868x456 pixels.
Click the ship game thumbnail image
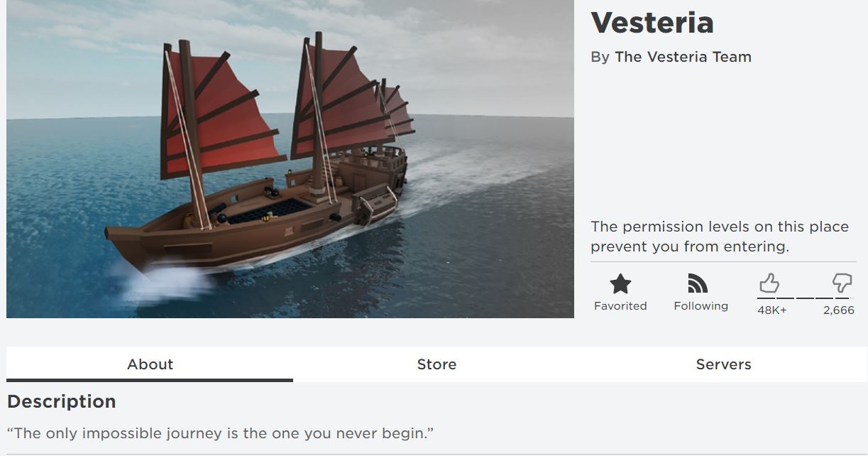[x=290, y=158]
